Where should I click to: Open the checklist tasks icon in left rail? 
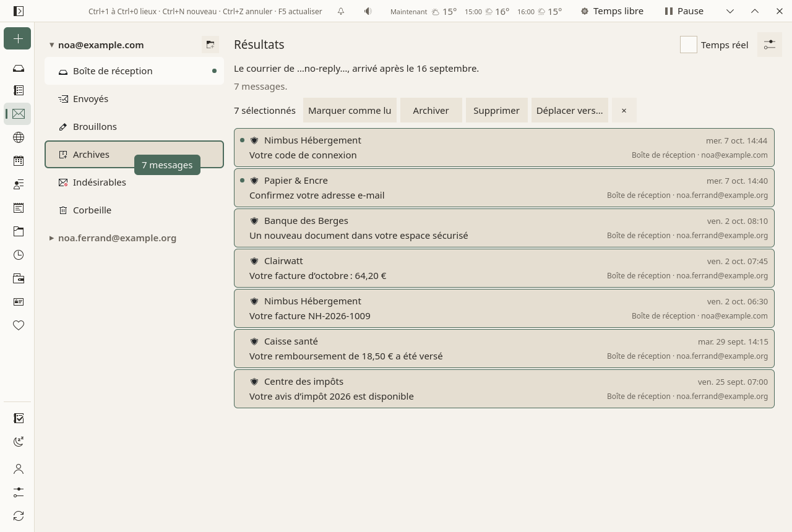[x=19, y=418]
